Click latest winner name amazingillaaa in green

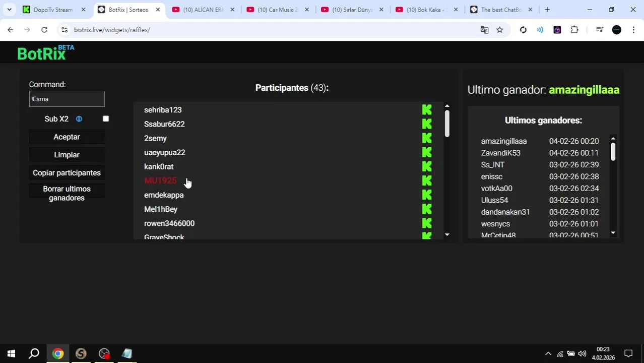tap(584, 90)
